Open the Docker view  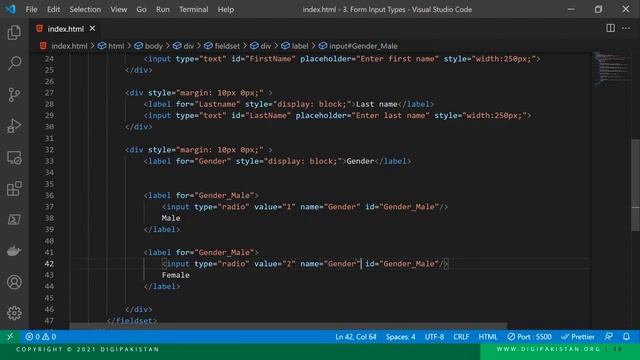click(x=14, y=251)
